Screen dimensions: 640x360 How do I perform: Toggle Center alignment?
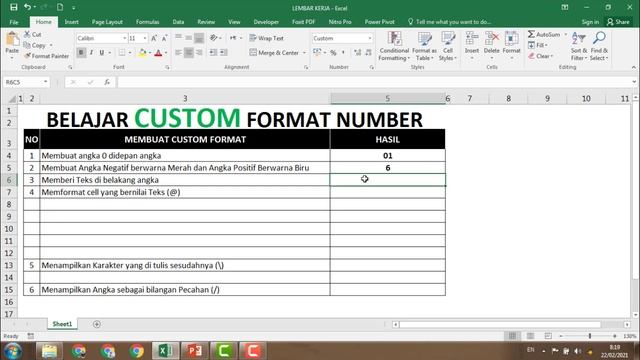189,53
